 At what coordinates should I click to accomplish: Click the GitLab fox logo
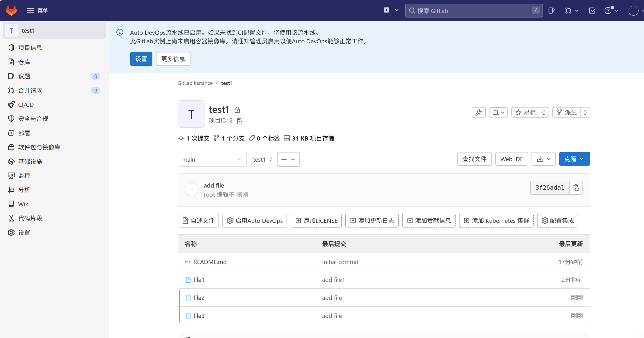tap(11, 10)
